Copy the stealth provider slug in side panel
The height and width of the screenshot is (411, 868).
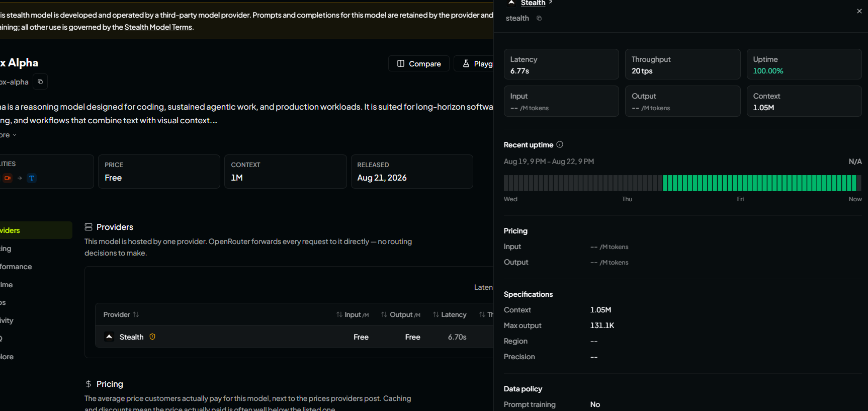pyautogui.click(x=539, y=18)
